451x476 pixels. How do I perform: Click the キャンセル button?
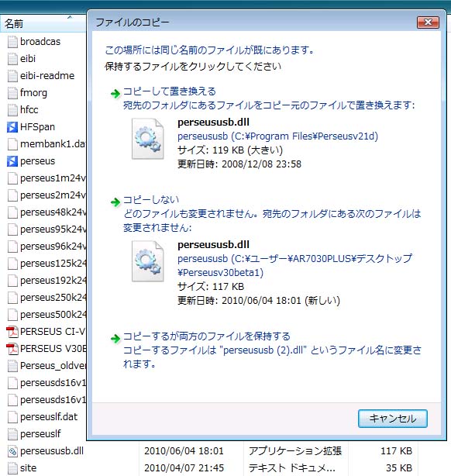393,419
